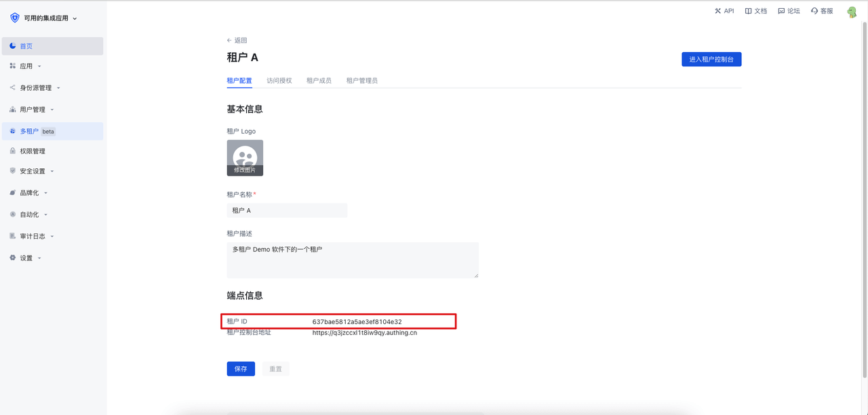
Task: Click the 租户名称 input field
Action: (287, 211)
